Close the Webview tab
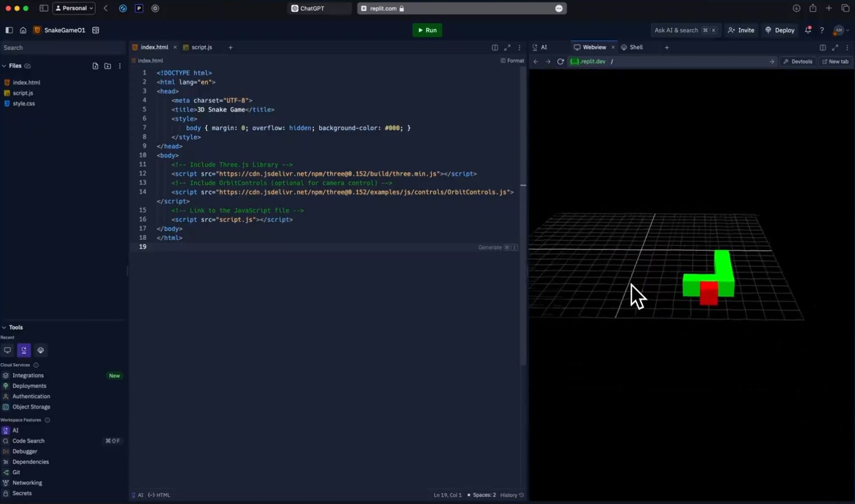Image resolution: width=855 pixels, height=504 pixels. tap(613, 47)
